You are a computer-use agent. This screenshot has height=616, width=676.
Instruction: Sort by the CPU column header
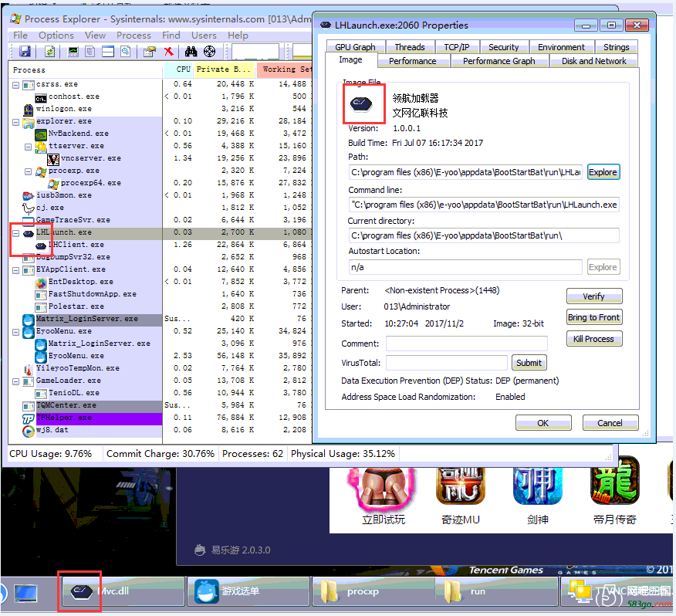coord(178,69)
